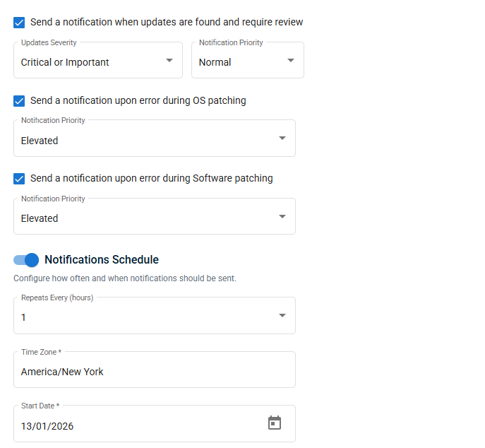Click the Updates Severity dropdown arrow

169,60
